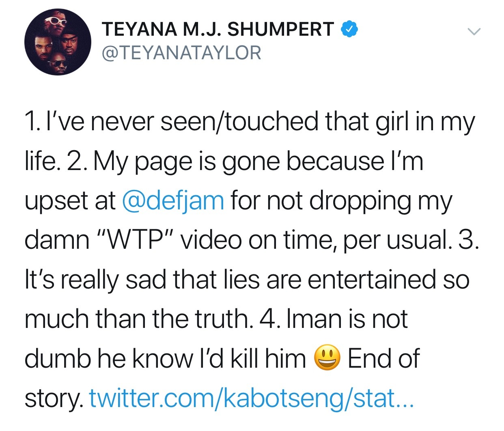Click the word "story." before the link
The width and height of the screenshot is (504, 431).
point(54,399)
